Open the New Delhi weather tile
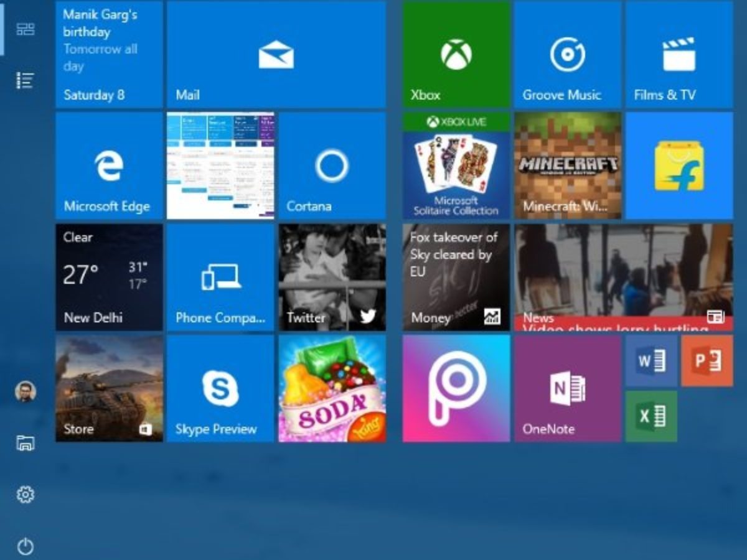747x560 pixels. [x=110, y=277]
